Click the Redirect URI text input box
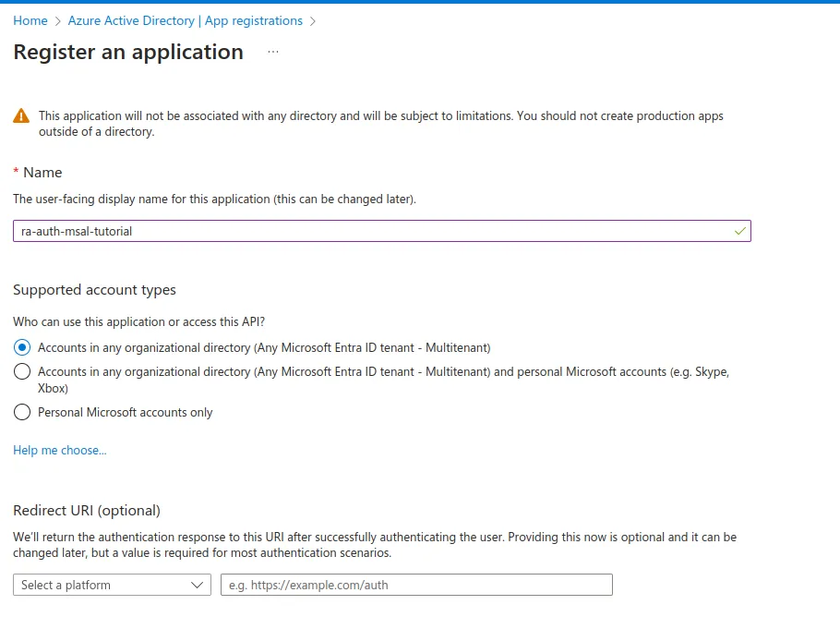This screenshot has height=641, width=840. click(416, 585)
